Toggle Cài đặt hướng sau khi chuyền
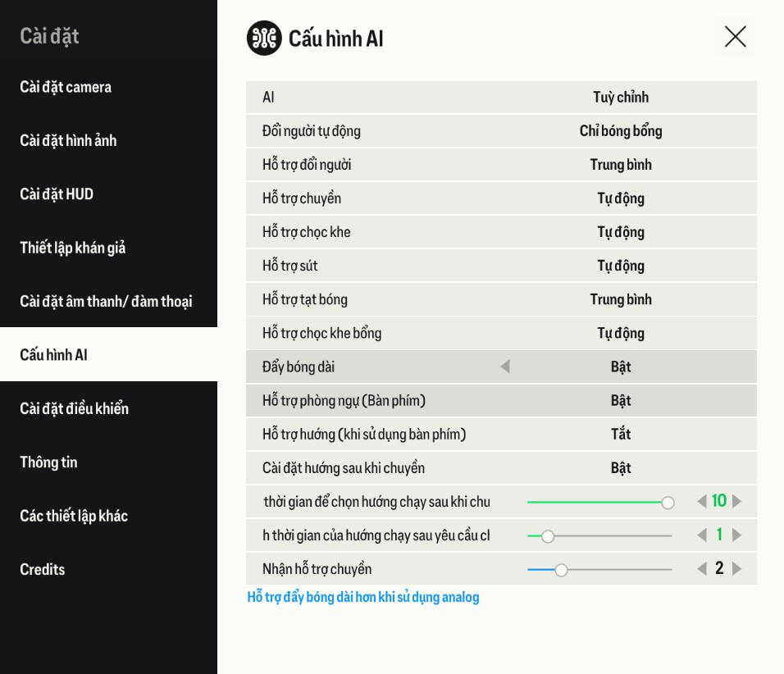Image resolution: width=784 pixels, height=674 pixels. point(621,467)
